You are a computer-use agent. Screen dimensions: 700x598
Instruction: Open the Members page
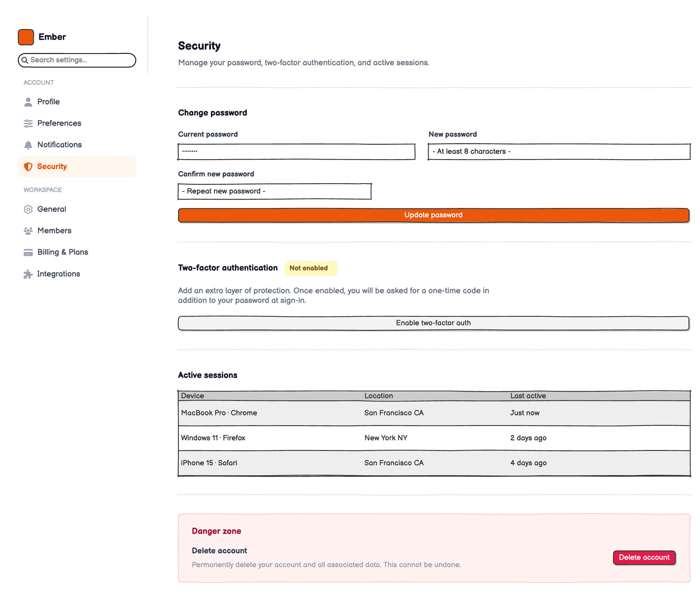(77, 231)
